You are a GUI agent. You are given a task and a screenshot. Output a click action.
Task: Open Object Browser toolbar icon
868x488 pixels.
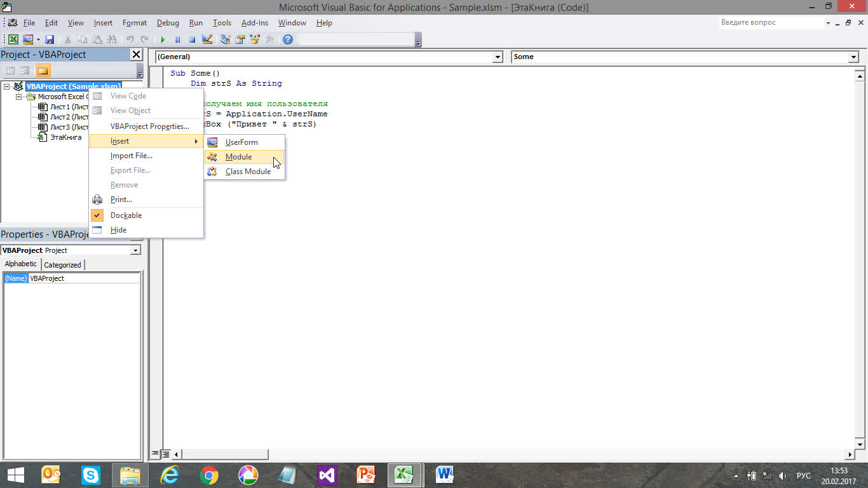point(255,39)
